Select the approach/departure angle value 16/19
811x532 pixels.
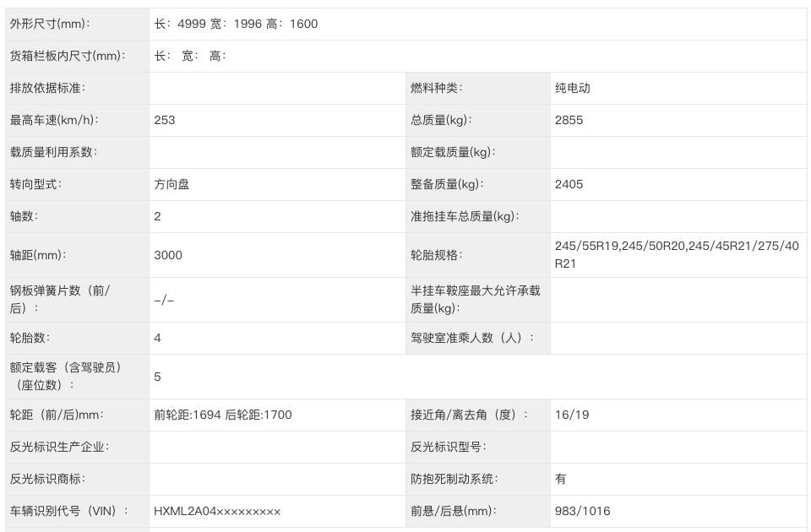pyautogui.click(x=572, y=415)
